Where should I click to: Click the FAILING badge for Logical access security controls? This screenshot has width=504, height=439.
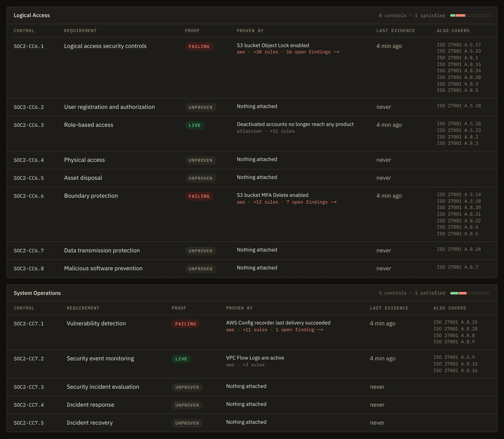[x=199, y=47]
